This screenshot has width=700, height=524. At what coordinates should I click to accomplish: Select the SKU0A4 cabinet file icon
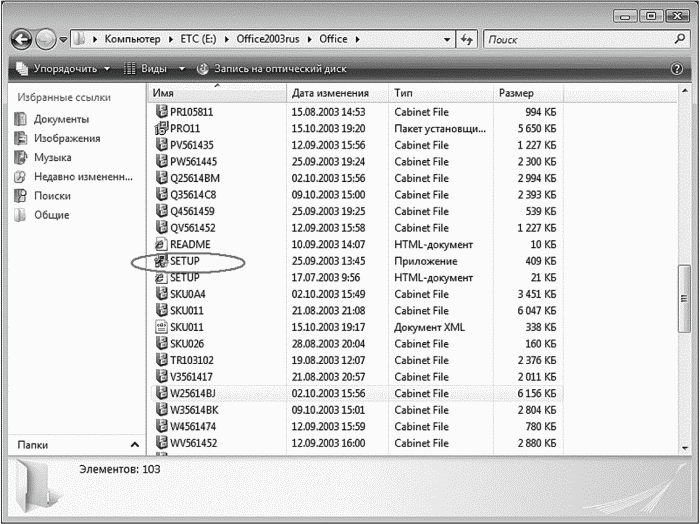[161, 294]
